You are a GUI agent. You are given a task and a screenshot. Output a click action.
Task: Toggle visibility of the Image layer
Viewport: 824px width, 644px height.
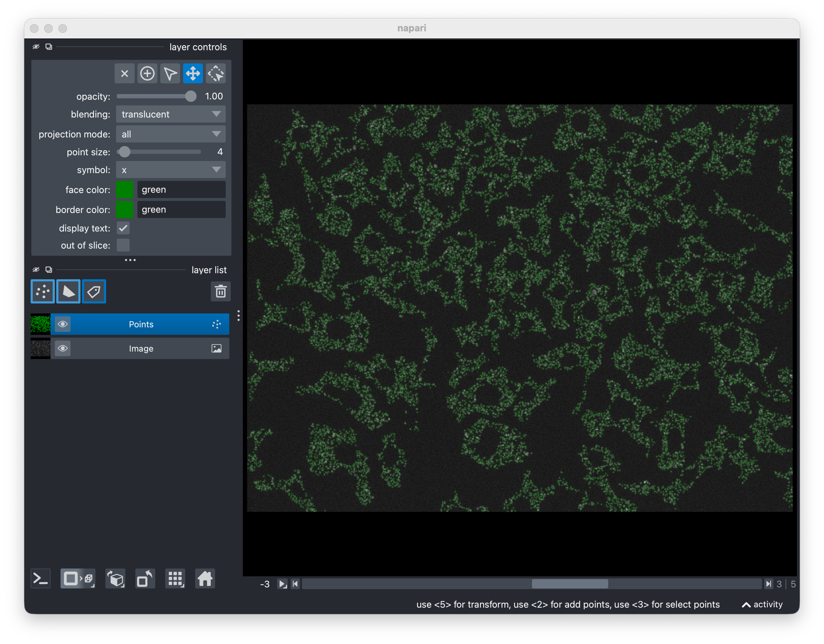coord(63,348)
